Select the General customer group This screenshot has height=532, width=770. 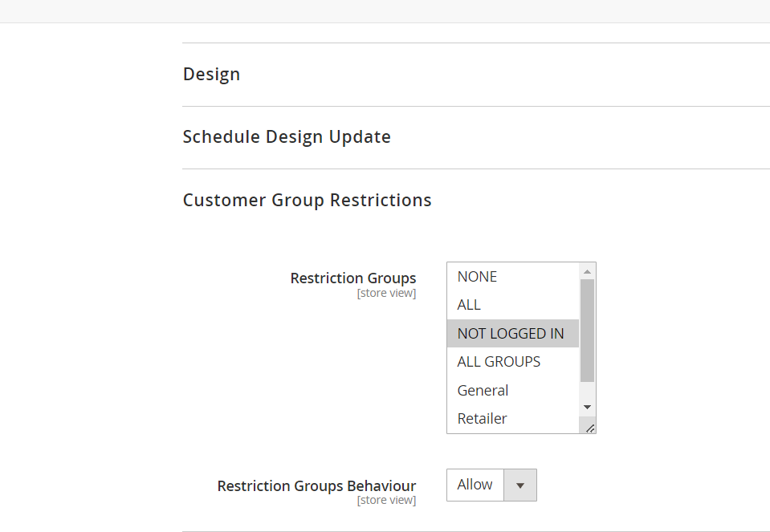click(483, 391)
